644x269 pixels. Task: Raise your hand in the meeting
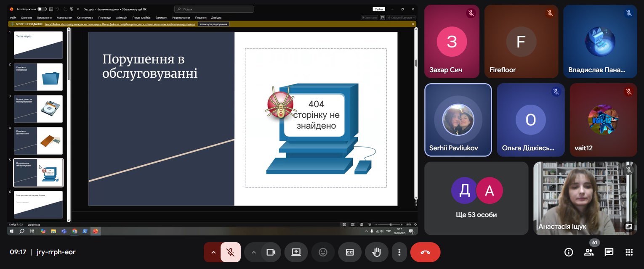[377, 252]
